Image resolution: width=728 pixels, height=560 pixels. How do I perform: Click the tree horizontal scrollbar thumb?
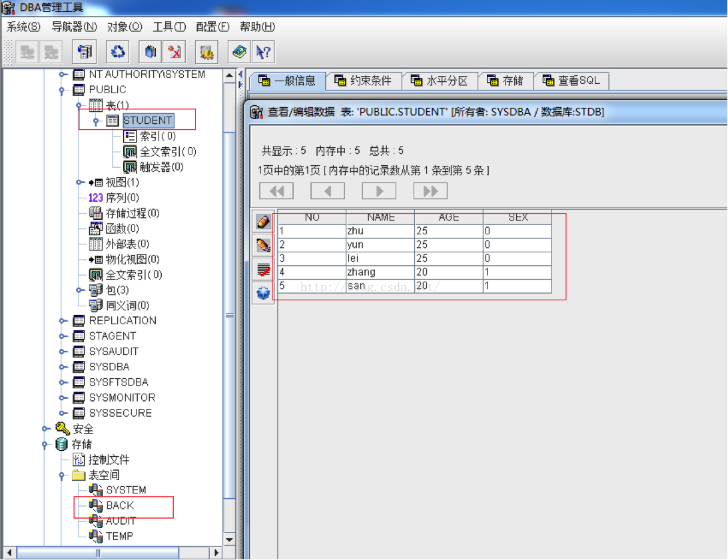pos(97,553)
